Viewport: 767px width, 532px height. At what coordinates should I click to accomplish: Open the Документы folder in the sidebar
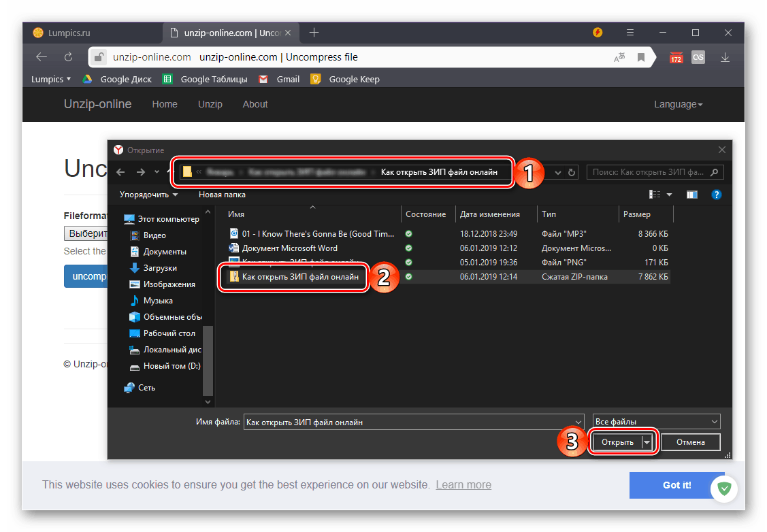(158, 252)
